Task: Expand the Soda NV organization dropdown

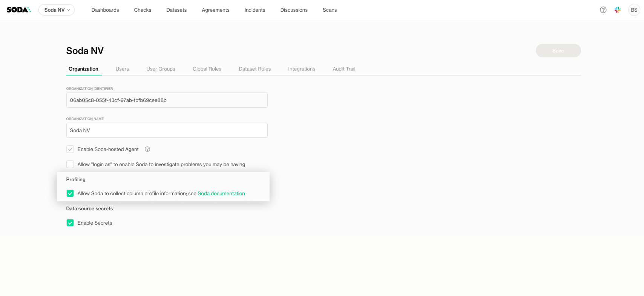Action: coord(57,10)
